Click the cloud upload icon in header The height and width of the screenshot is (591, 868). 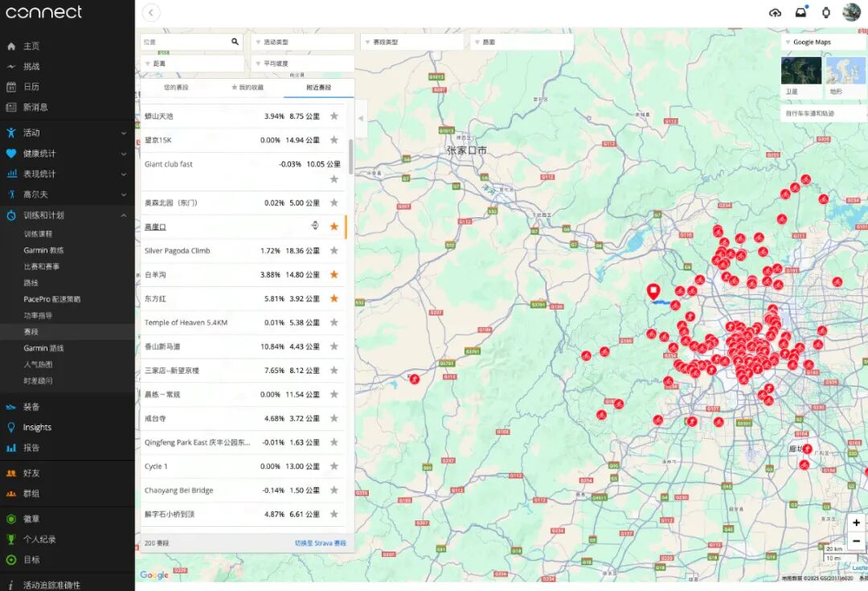pos(775,12)
